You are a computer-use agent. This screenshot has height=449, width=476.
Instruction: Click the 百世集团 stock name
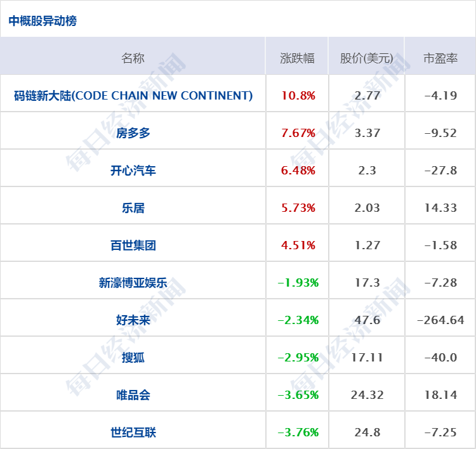[x=133, y=245]
